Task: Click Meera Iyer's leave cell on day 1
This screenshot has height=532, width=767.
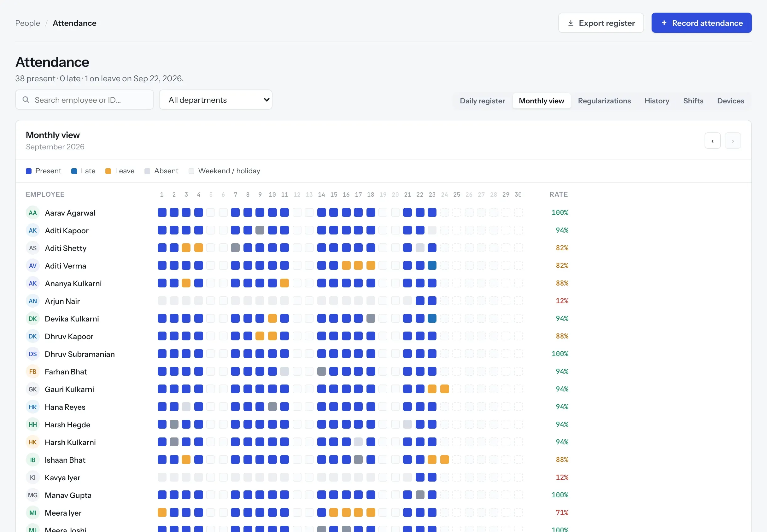Action: click(162, 513)
